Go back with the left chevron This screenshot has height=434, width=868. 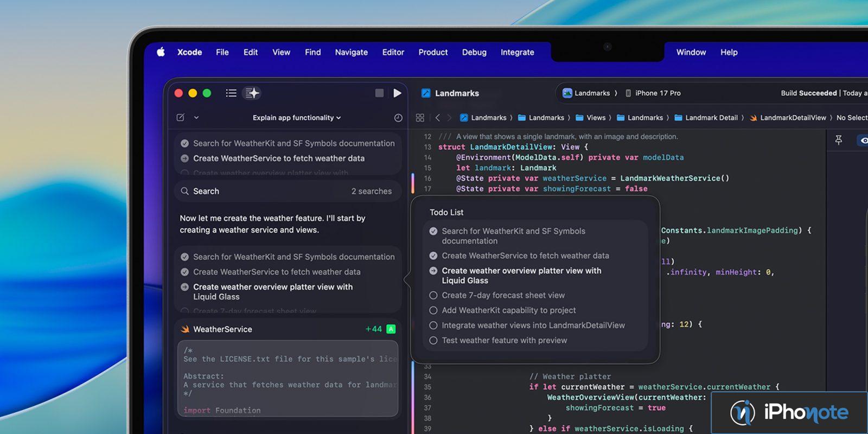coord(438,118)
